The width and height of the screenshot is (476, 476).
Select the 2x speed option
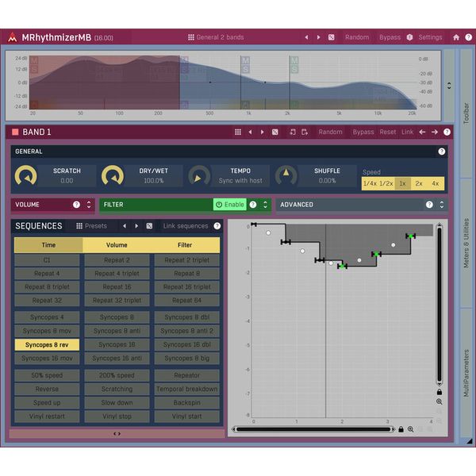click(419, 183)
